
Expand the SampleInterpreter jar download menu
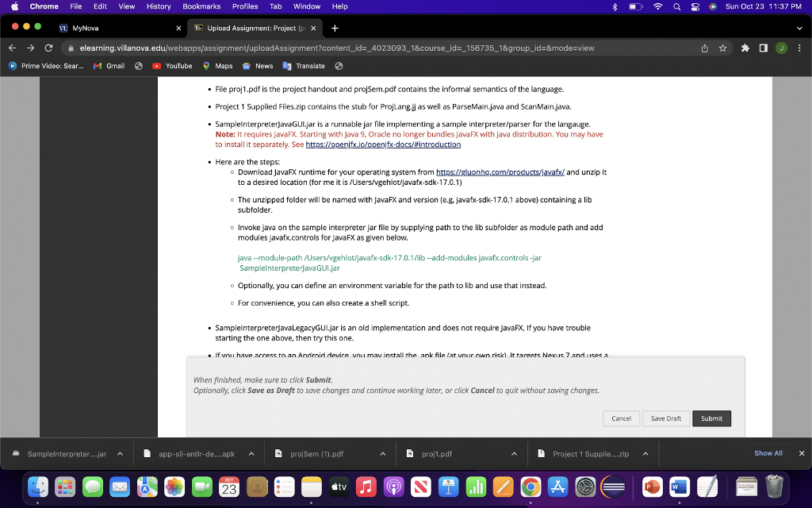tap(120, 453)
